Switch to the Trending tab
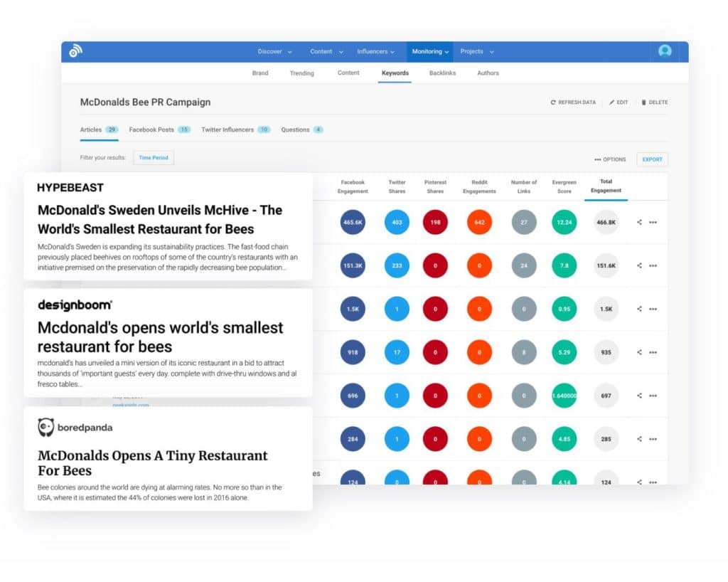Screen dimensions: 728x582 point(301,73)
